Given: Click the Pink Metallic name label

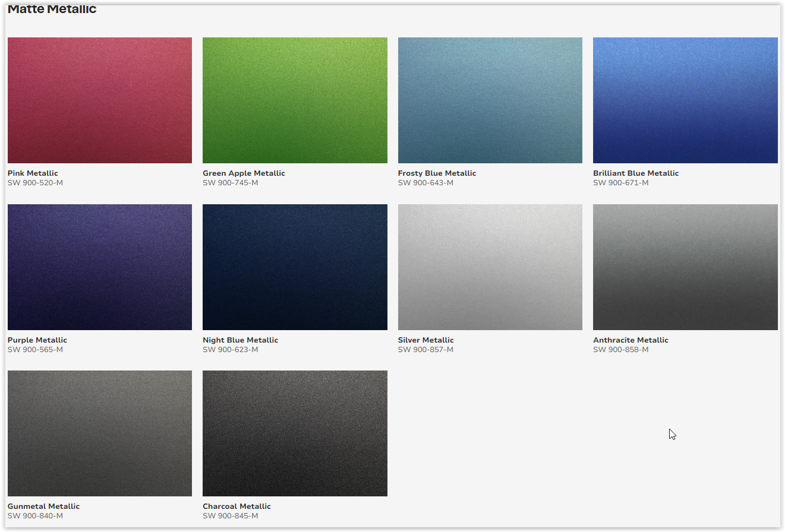Looking at the screenshot, I should [33, 173].
